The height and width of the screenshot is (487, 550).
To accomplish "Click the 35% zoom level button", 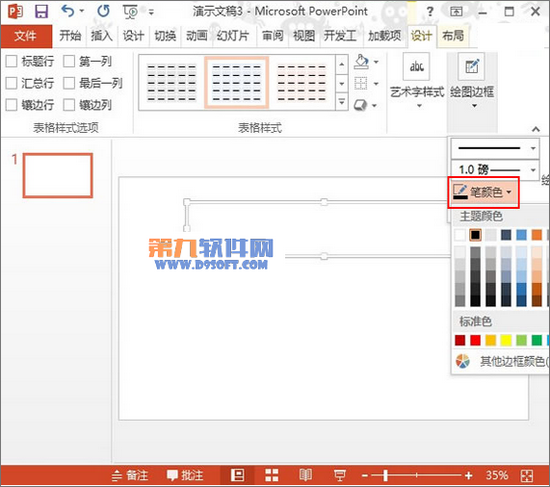I will [497, 476].
